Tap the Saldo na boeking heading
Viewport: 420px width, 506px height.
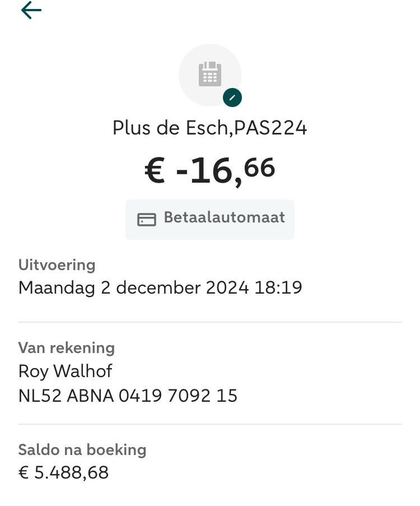82,449
